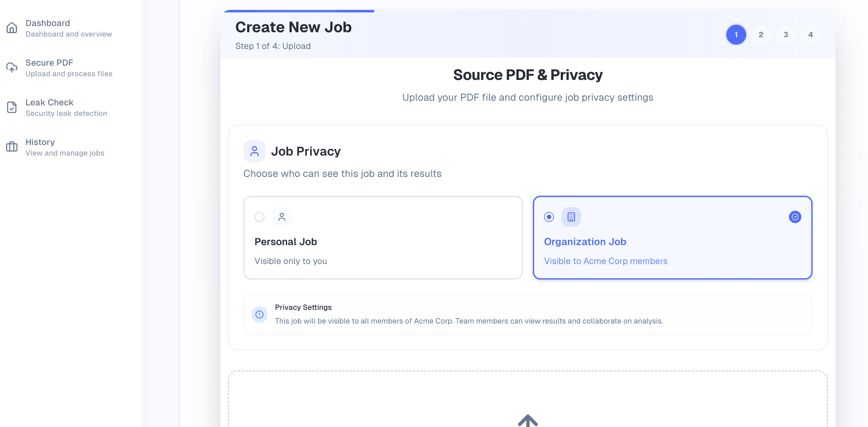Image resolution: width=868 pixels, height=427 pixels.
Task: Click the Privacy Settings info icon
Action: point(259,315)
